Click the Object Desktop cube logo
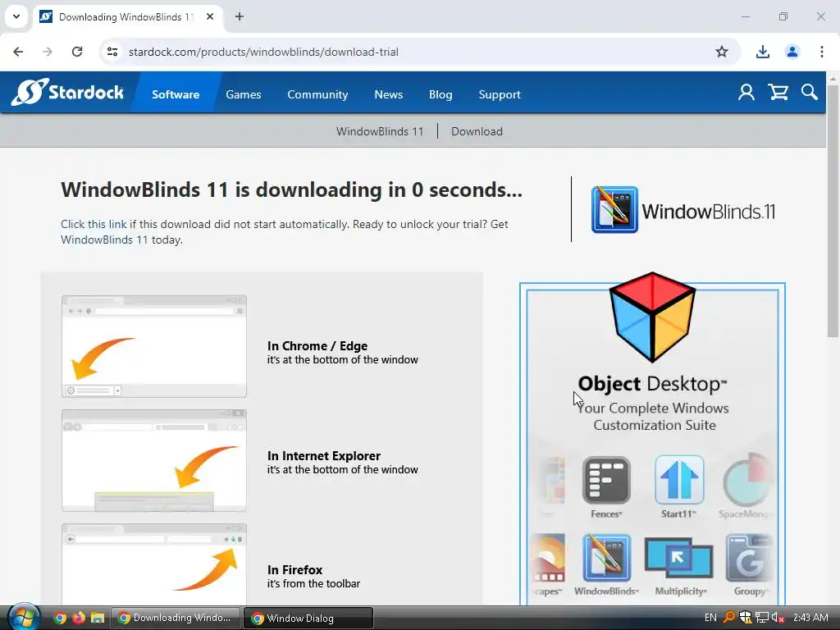840x630 pixels. tap(652, 317)
